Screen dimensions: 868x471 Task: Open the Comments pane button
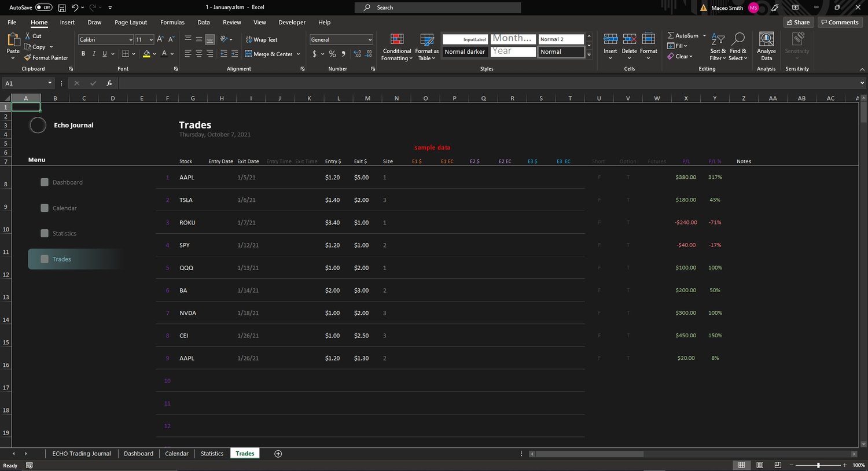840,22
